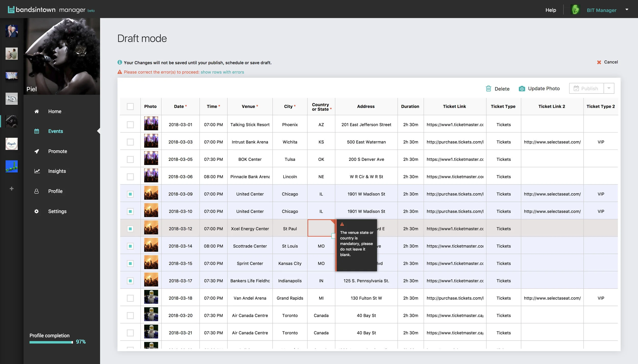Click the VIP ticket type for 2018-03-03

601,142
